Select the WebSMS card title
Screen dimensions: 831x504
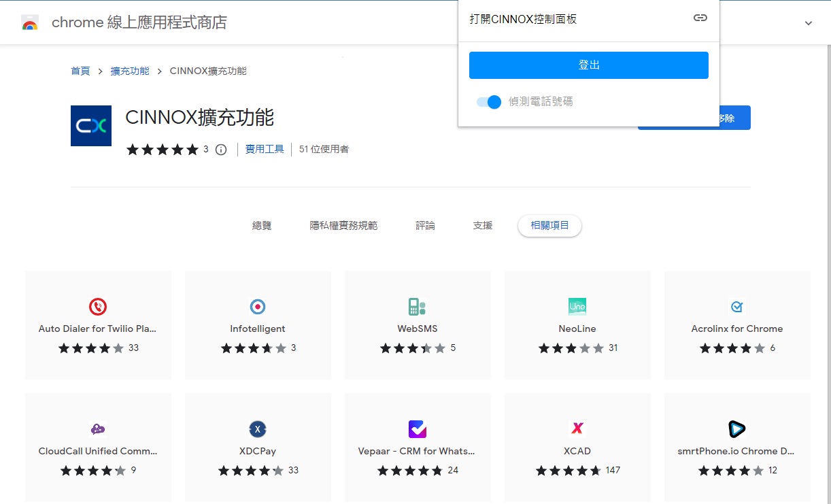pyautogui.click(x=418, y=329)
